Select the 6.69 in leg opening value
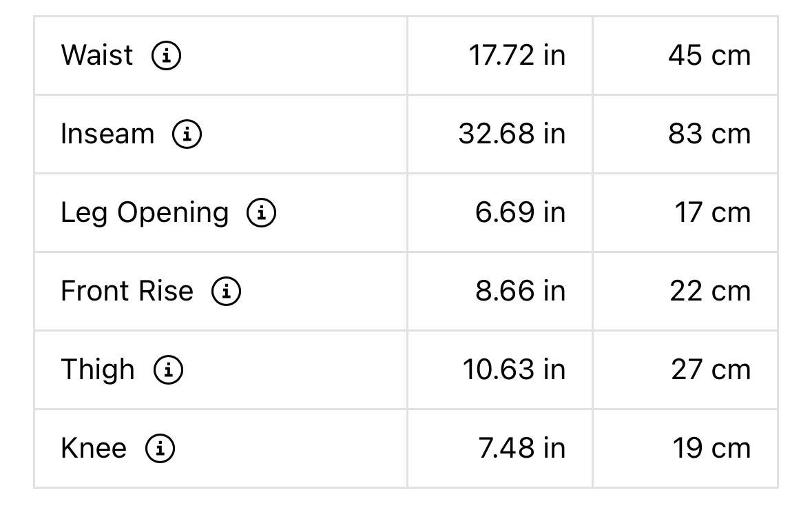This screenshot has width=812, height=508. [520, 212]
